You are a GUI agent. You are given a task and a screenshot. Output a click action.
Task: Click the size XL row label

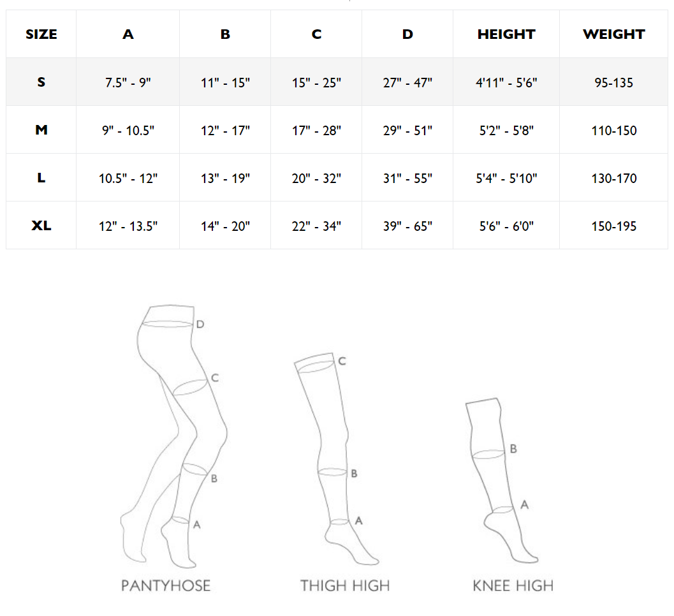click(x=41, y=225)
